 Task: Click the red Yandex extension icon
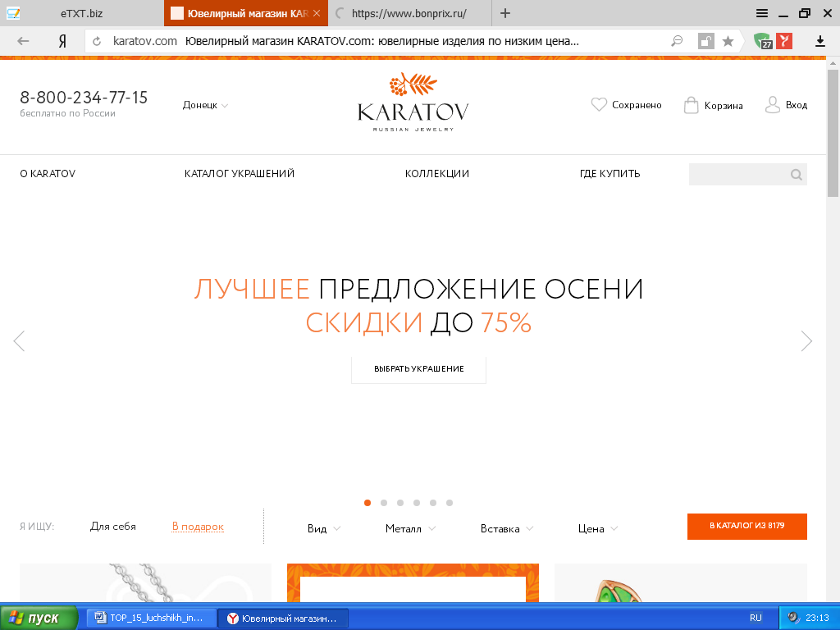tap(783, 41)
